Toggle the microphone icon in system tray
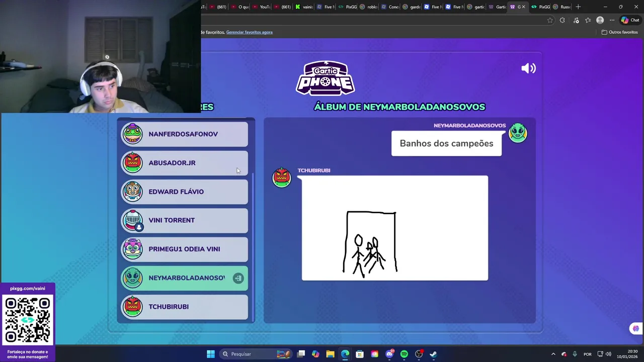This screenshot has height=362, width=644. (575, 354)
